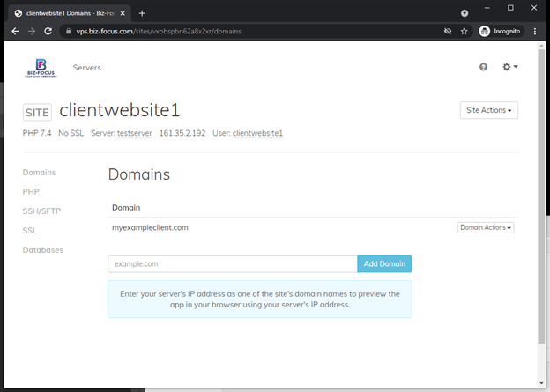Screen dimensions: 550x392
Task: Close the clientwebsite1 Domains tab
Action: pyautogui.click(x=123, y=13)
